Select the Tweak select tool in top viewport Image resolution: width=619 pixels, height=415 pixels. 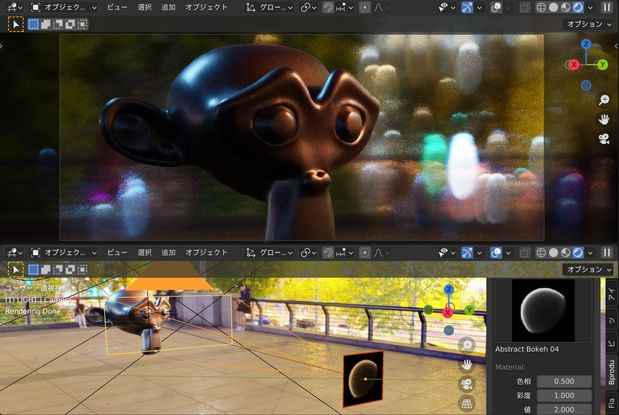[16, 24]
